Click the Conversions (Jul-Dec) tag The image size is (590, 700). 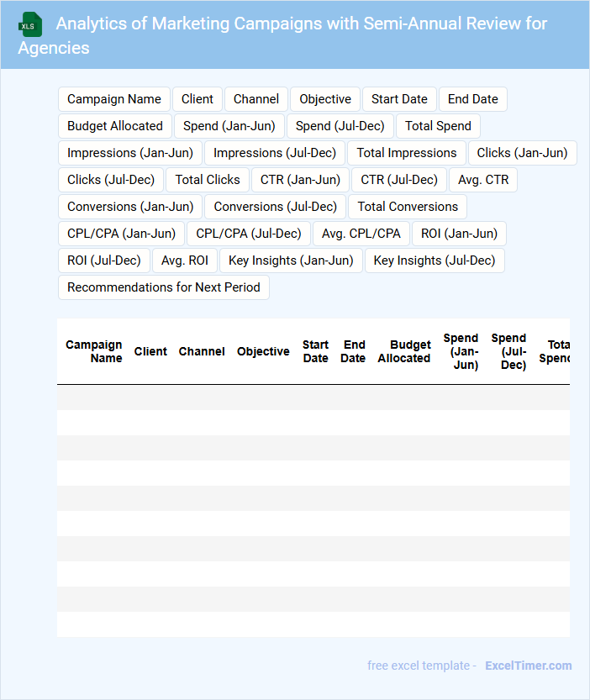(275, 206)
